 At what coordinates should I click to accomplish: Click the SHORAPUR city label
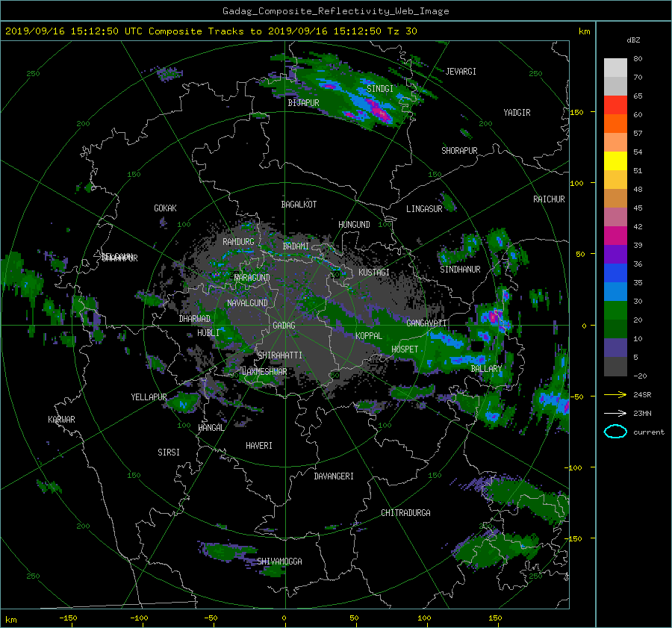pos(459,151)
